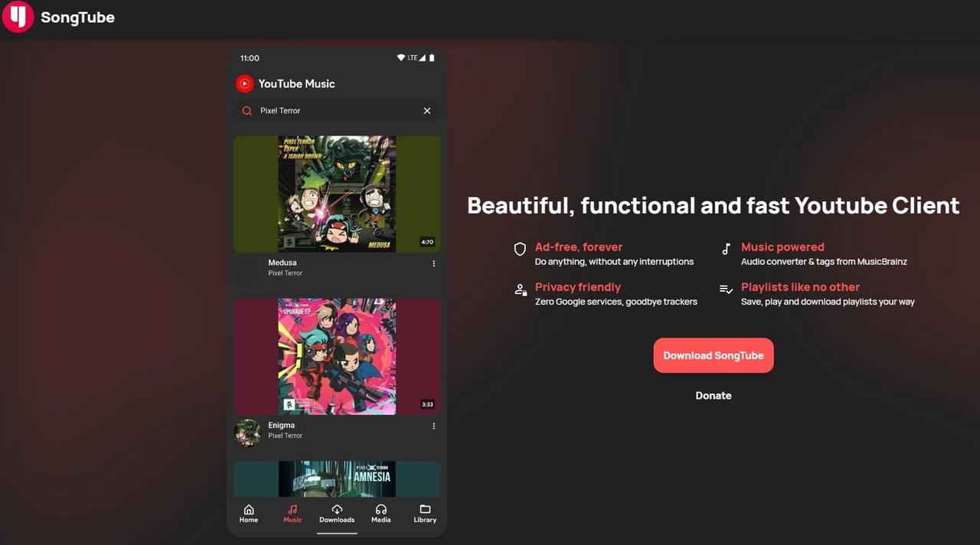Open the Home tab in SongTube
Viewport: 980px width, 545px height.
[248, 513]
